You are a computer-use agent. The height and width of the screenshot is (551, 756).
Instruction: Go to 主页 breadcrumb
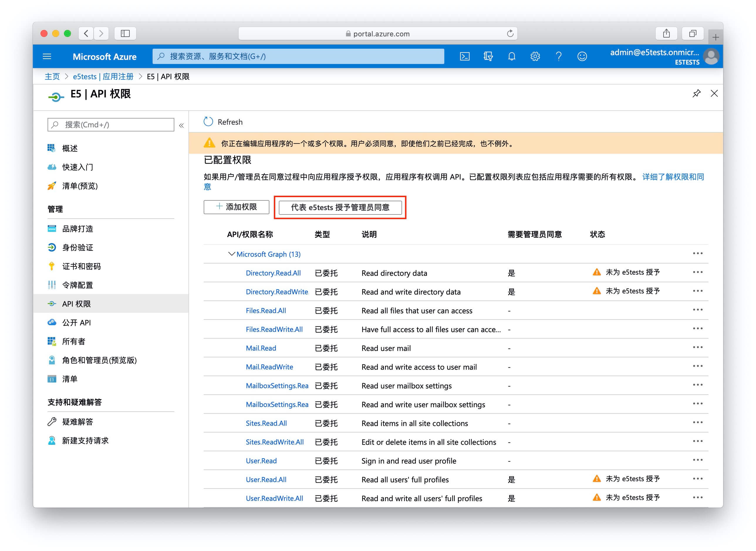point(52,76)
